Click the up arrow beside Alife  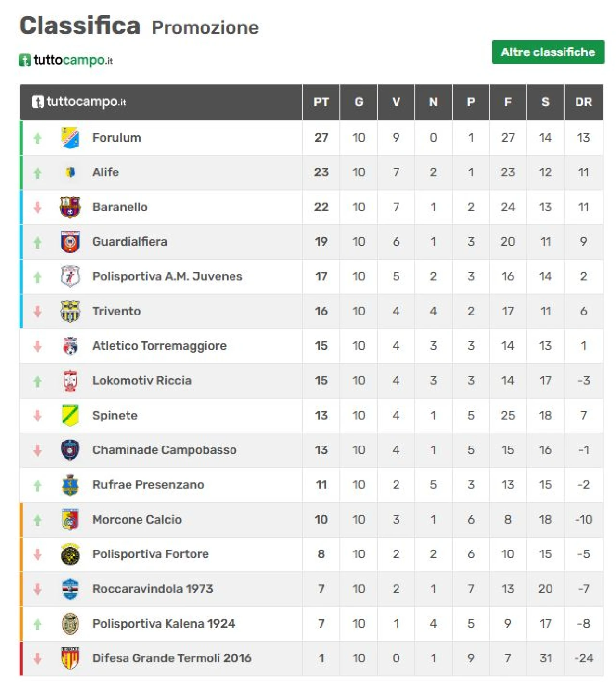[x=38, y=173]
